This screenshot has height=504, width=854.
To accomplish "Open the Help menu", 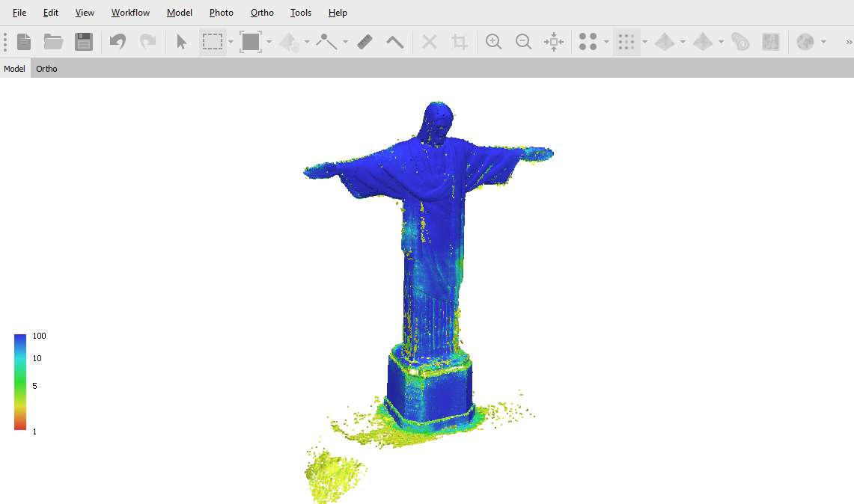I will [338, 13].
